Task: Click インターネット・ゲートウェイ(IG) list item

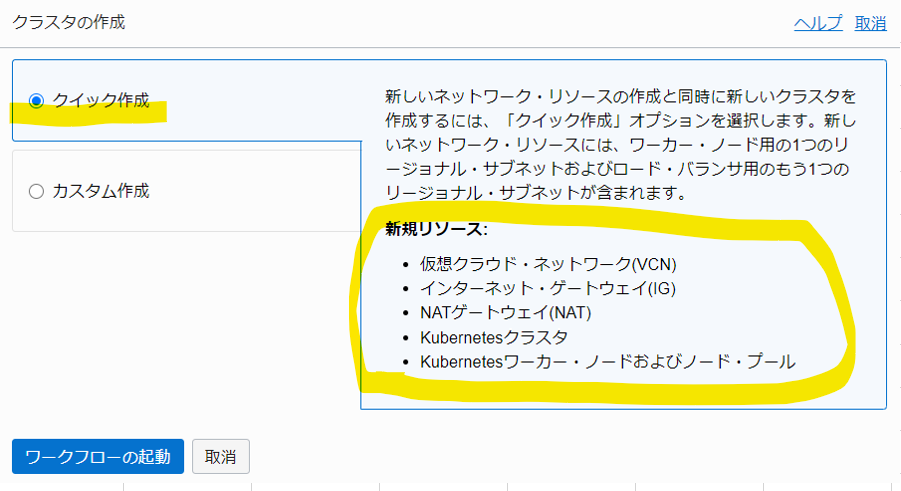Action: [548, 288]
